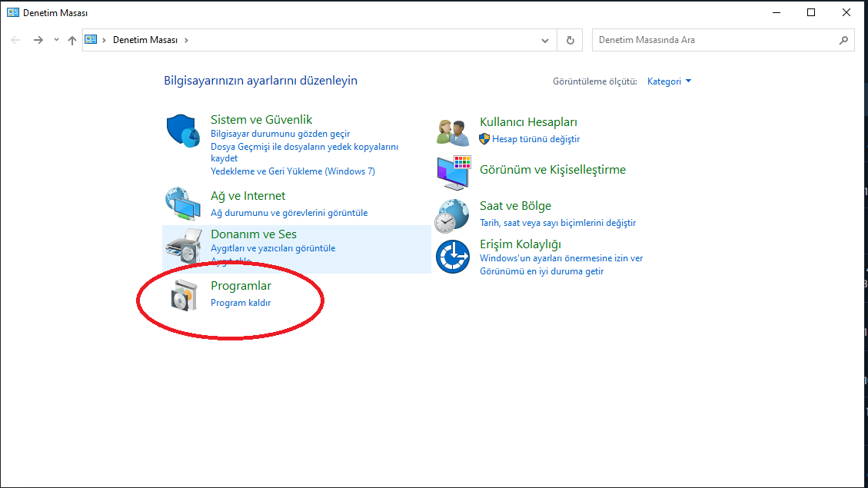Open Erişim Kolaylığı category
Image resolution: width=868 pixels, height=488 pixels.
pyautogui.click(x=520, y=244)
